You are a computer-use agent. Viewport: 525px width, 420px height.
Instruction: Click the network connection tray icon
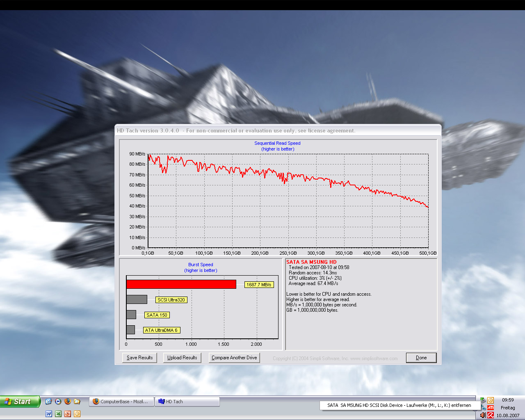tap(484, 408)
